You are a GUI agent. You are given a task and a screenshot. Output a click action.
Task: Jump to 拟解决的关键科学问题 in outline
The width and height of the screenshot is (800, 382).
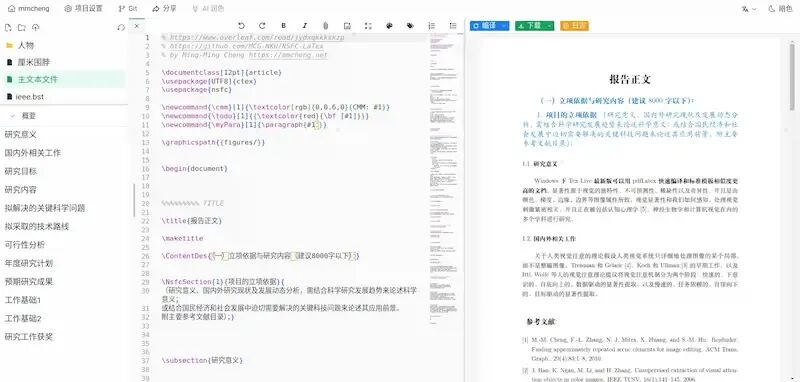(45, 208)
